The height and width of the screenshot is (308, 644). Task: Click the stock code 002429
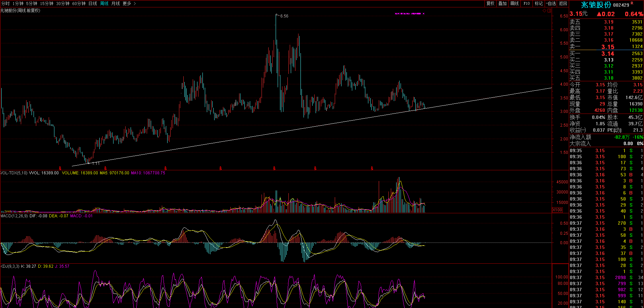pyautogui.click(x=621, y=5)
